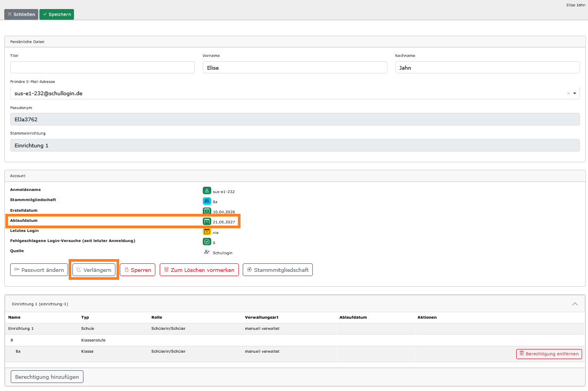The width and height of the screenshot is (588, 391).
Task: Click the Letztes Login label
Action: coord(24,230)
